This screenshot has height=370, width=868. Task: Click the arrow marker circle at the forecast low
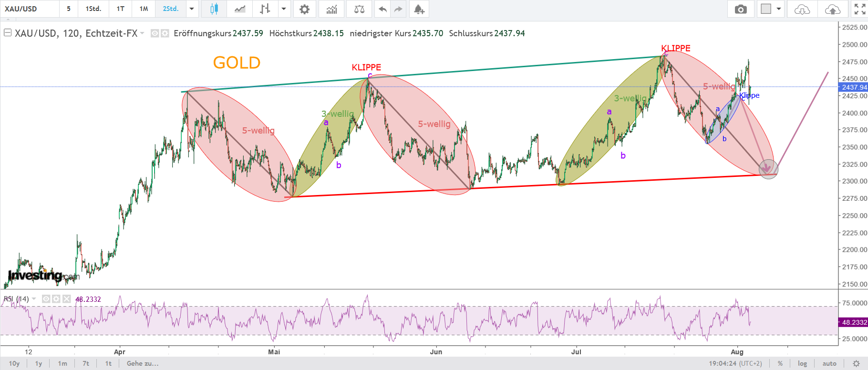tap(768, 168)
